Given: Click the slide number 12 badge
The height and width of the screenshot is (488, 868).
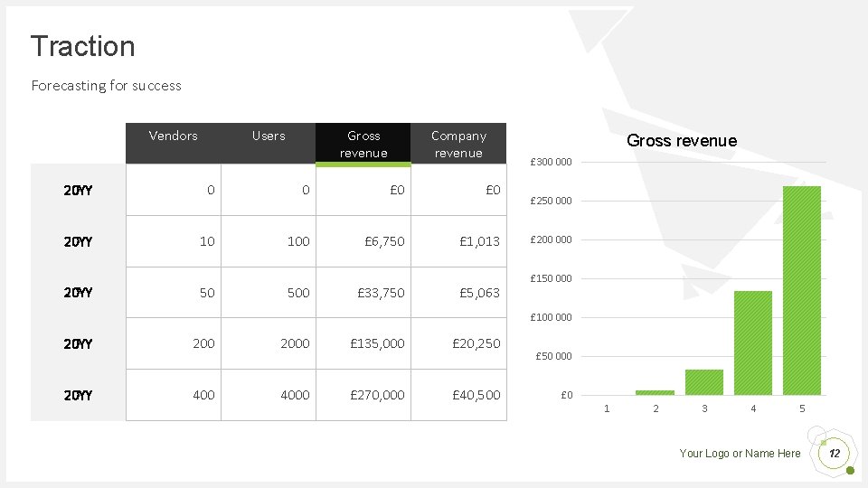Looking at the screenshot, I should pyautogui.click(x=835, y=453).
